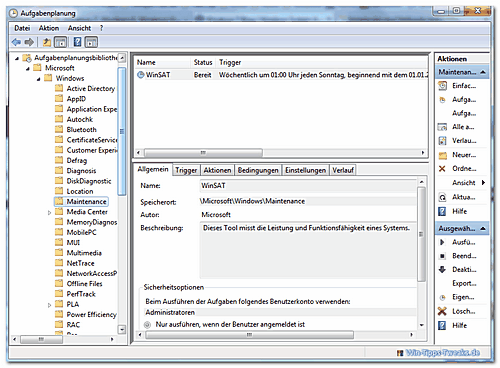Click the Deakti... disable arrow icon
This screenshot has width=500, height=368.
442,270
